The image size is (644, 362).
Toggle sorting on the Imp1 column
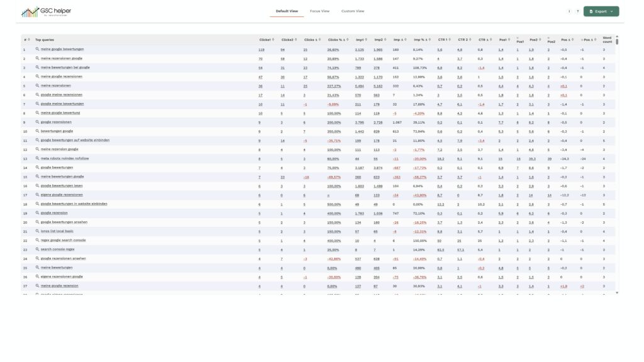click(365, 40)
